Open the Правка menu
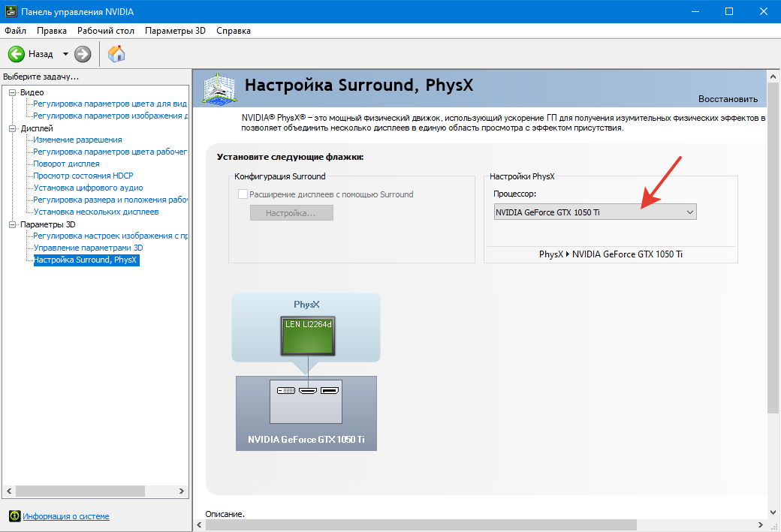Screen dimensions: 781x532 pyautogui.click(x=52, y=30)
